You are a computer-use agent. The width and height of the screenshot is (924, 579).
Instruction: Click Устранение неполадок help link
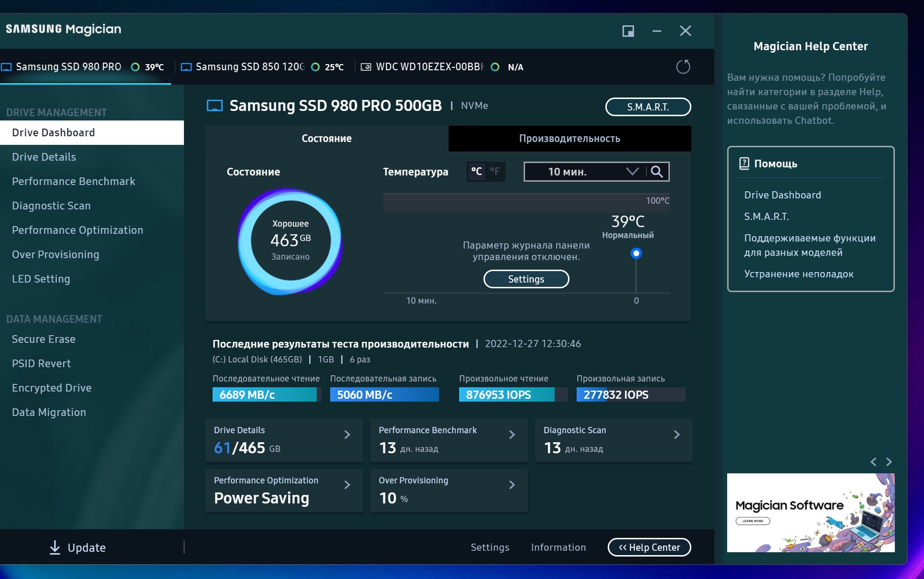(798, 274)
